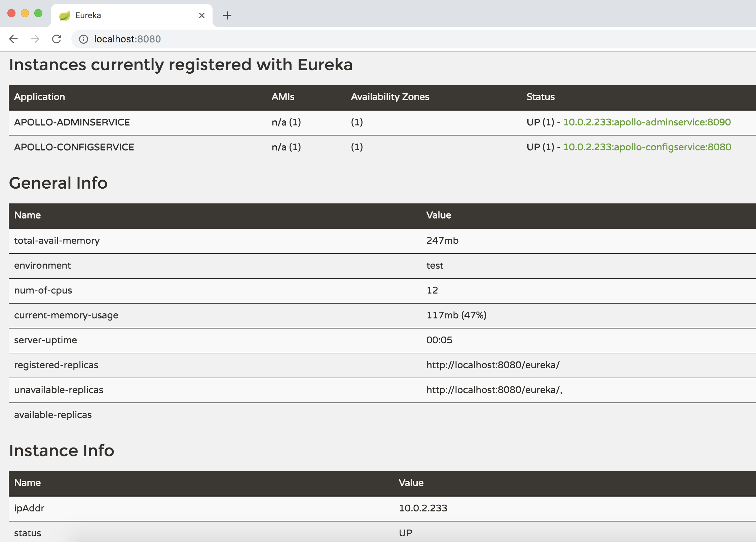Click the registered-replicas row name

pyautogui.click(x=56, y=365)
